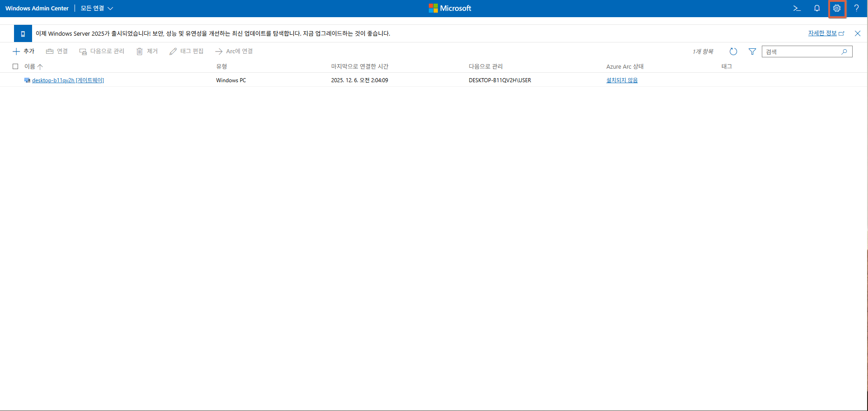Sort by the 유형 column header
Image resolution: width=868 pixels, height=411 pixels.
(x=221, y=66)
